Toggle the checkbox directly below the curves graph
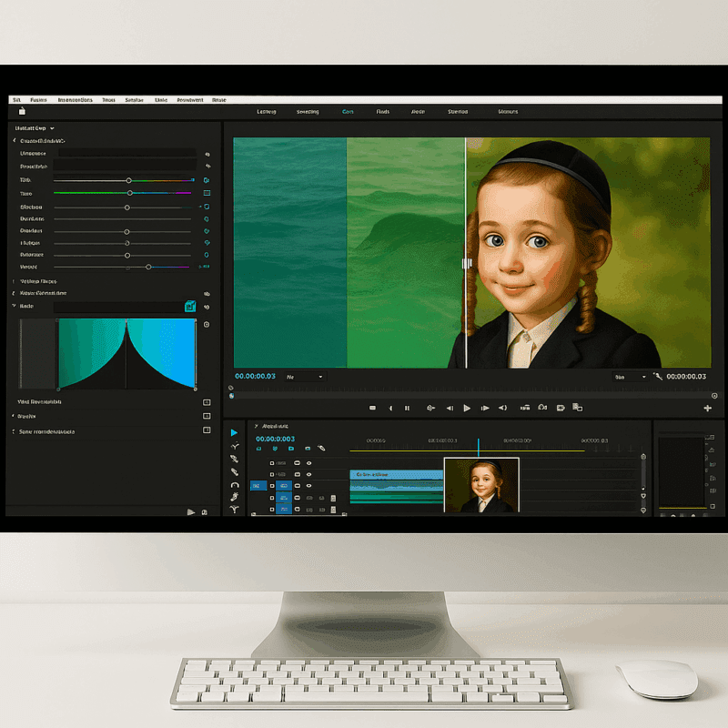Viewport: 728px width, 728px height. [x=207, y=401]
